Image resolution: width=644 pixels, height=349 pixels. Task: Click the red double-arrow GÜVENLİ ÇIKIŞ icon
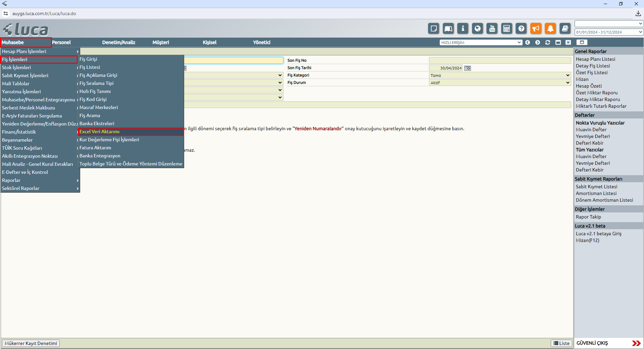[x=636, y=343]
